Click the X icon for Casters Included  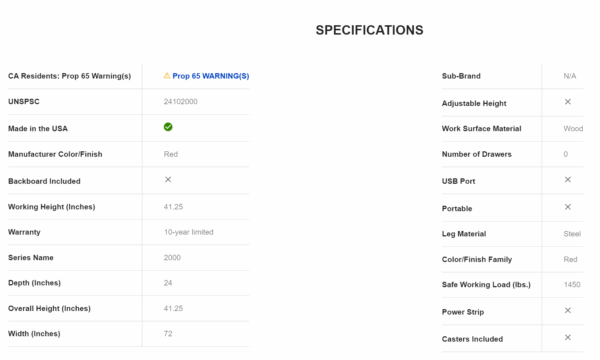[568, 337]
